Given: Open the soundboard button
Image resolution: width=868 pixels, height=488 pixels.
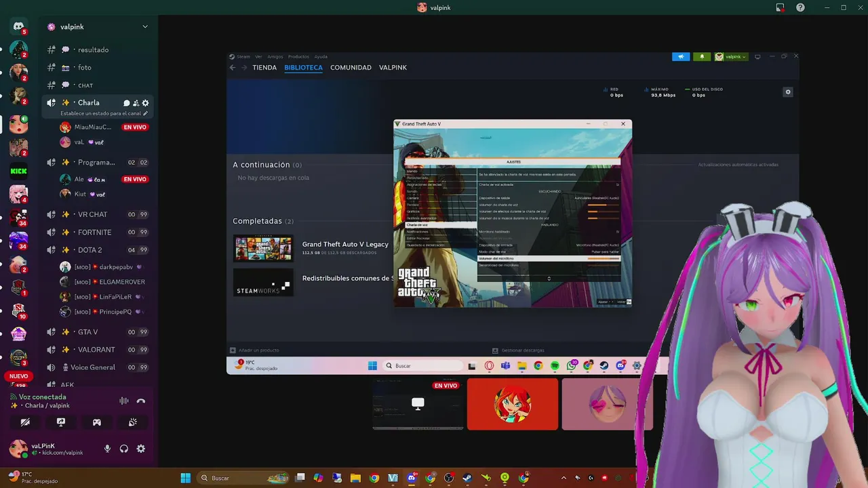Looking at the screenshot, I should click(133, 422).
